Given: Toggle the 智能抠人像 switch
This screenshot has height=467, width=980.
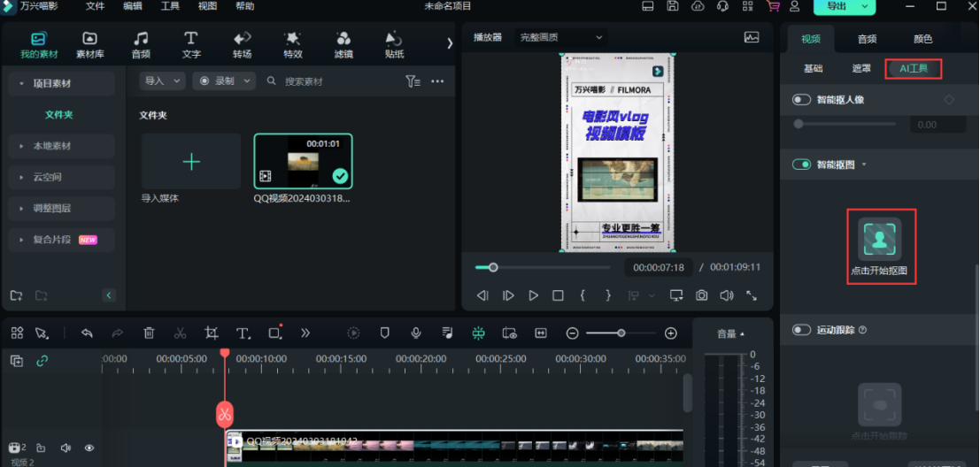Looking at the screenshot, I should tap(802, 100).
